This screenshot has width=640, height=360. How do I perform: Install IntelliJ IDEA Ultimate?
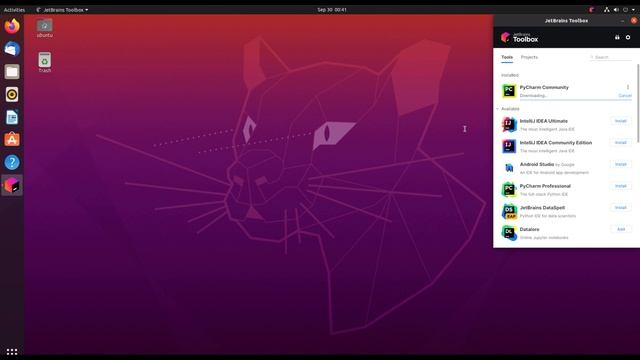621,121
